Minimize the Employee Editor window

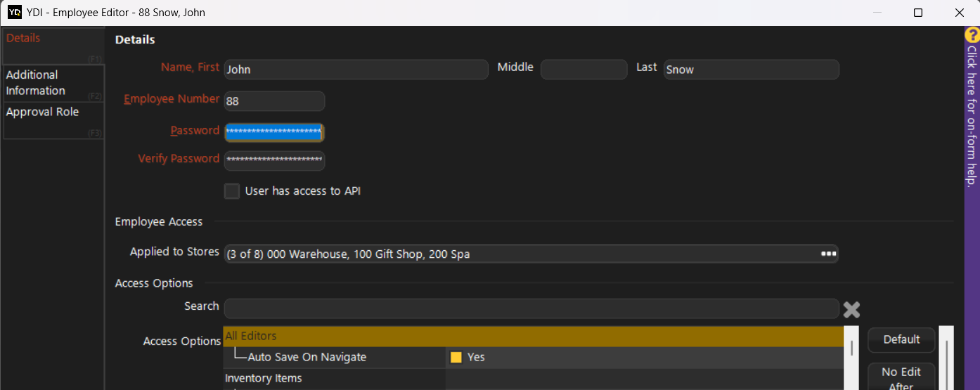point(877,13)
